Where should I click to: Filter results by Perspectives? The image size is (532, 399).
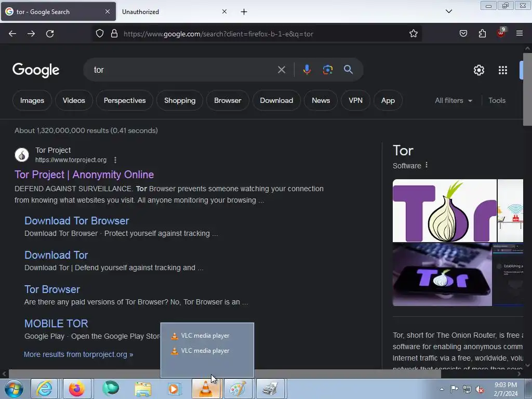pyautogui.click(x=125, y=100)
